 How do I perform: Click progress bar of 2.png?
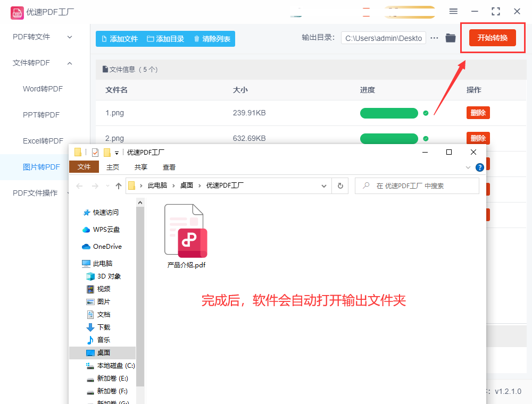(389, 139)
